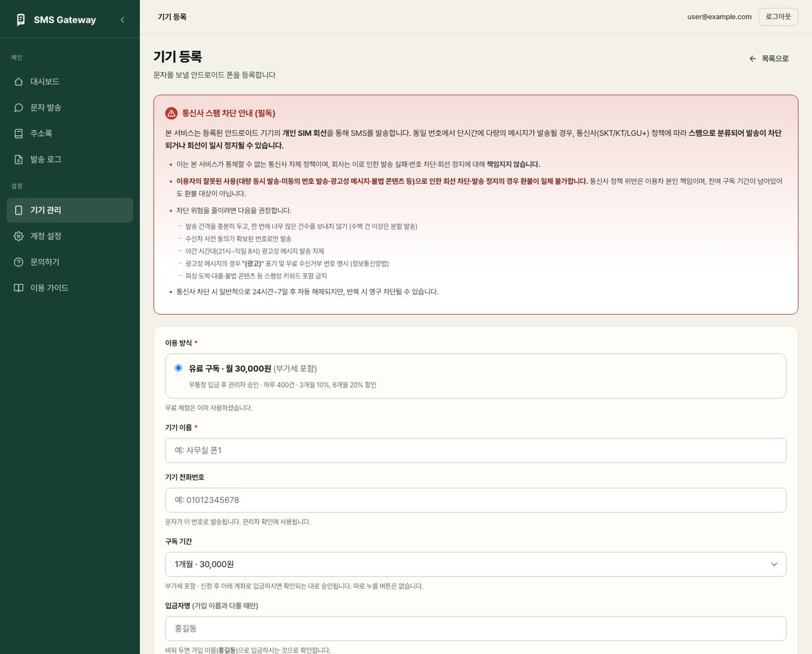Click the 무료 체험은 이미 사용하셨습니다 note

tap(209, 409)
